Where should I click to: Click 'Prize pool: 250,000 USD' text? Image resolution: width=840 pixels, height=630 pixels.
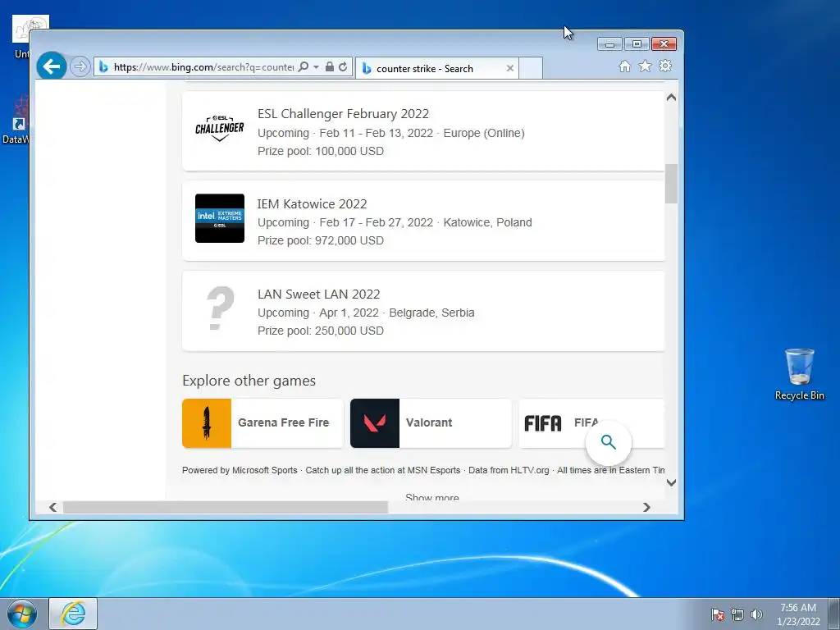click(x=321, y=331)
